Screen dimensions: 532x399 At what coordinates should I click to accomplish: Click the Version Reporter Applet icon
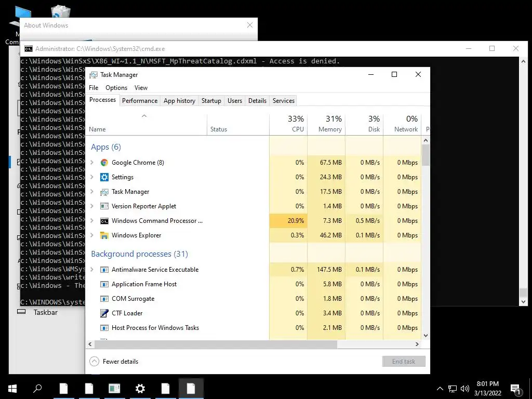tap(104, 206)
